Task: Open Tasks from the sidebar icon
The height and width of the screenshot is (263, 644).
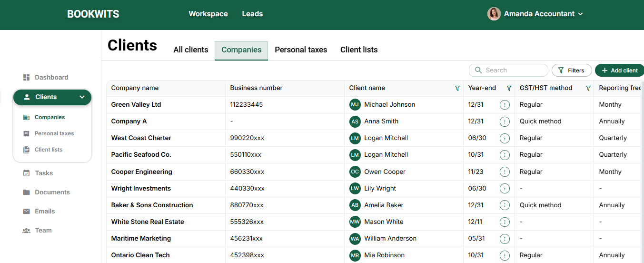Action: [26, 173]
